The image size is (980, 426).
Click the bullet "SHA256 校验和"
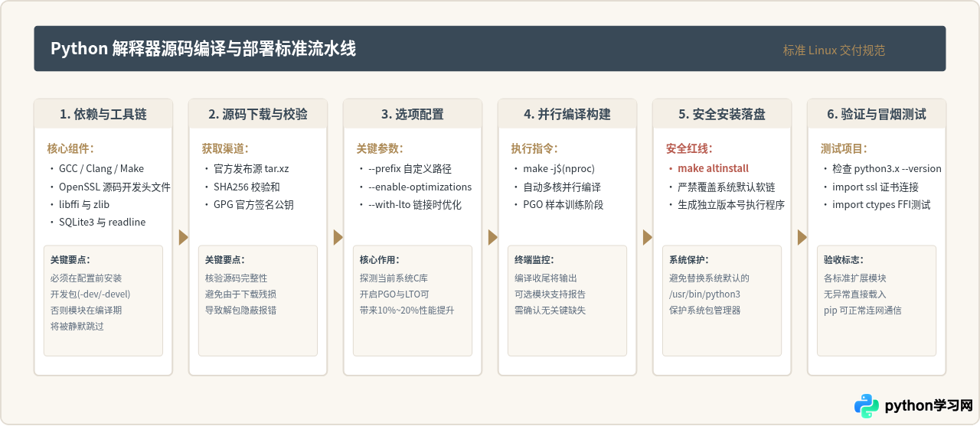(x=247, y=187)
